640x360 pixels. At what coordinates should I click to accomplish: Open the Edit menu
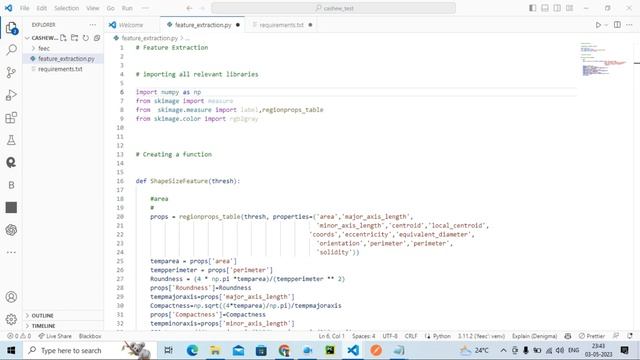pos(42,8)
